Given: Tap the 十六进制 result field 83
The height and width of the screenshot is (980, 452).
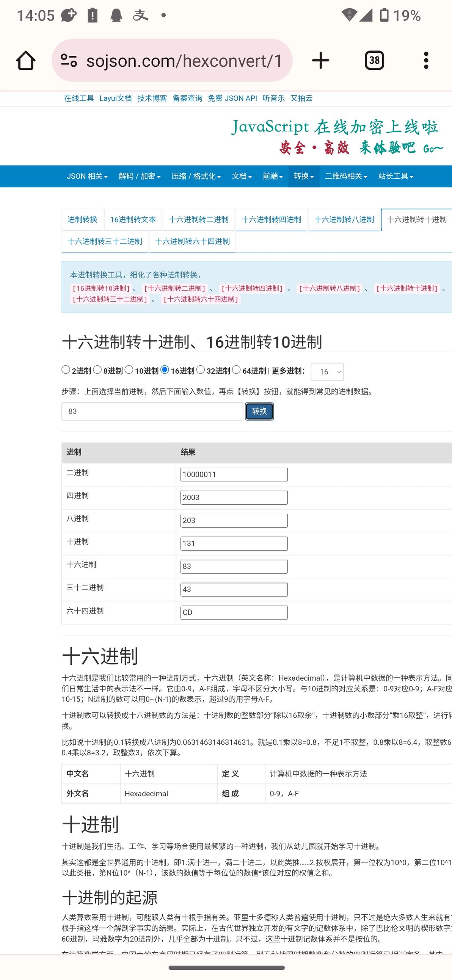Looking at the screenshot, I should 234,566.
